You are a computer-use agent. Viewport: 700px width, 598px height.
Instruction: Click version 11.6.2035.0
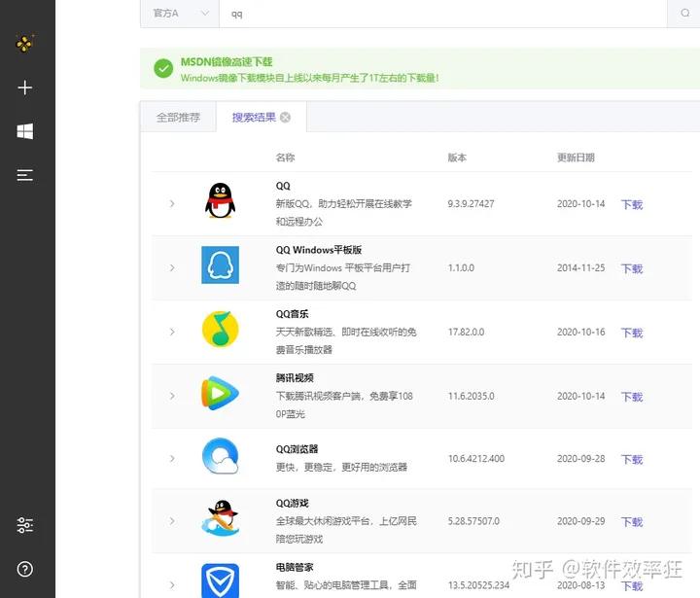[x=471, y=396]
